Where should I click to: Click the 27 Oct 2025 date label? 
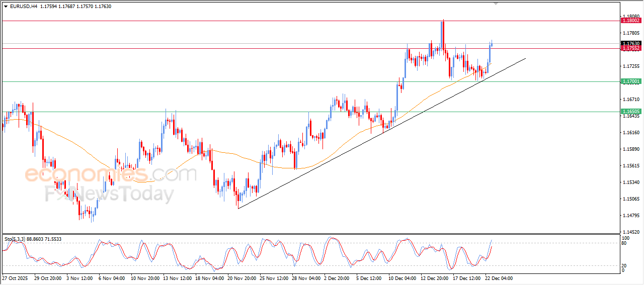16,277
